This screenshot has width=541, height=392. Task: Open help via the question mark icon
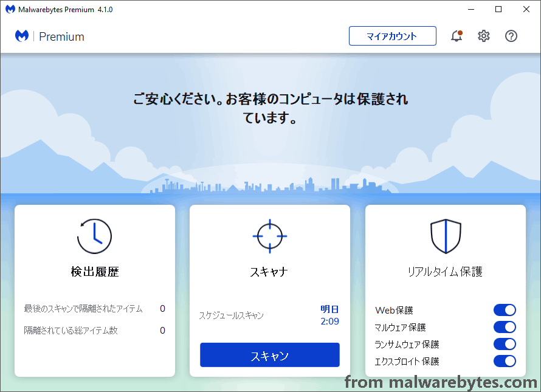[x=511, y=36]
